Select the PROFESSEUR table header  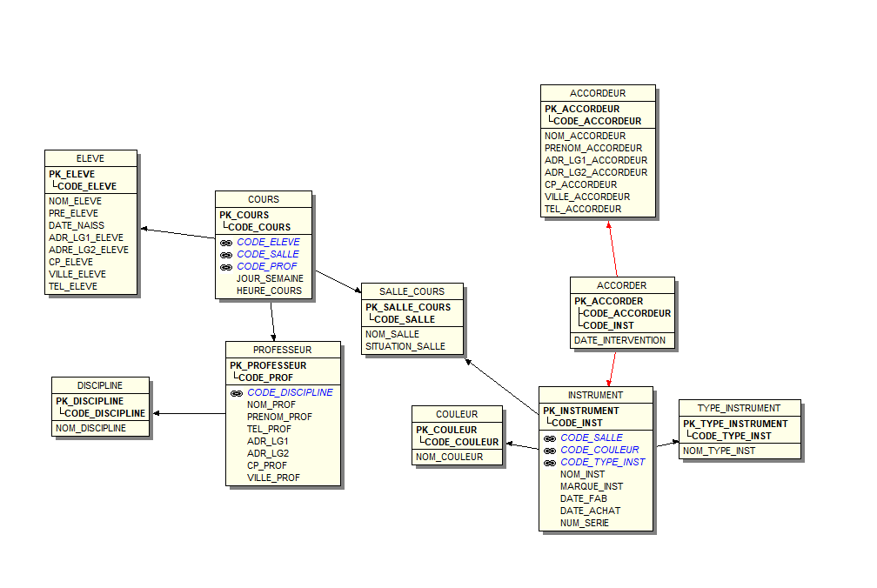[x=282, y=350]
